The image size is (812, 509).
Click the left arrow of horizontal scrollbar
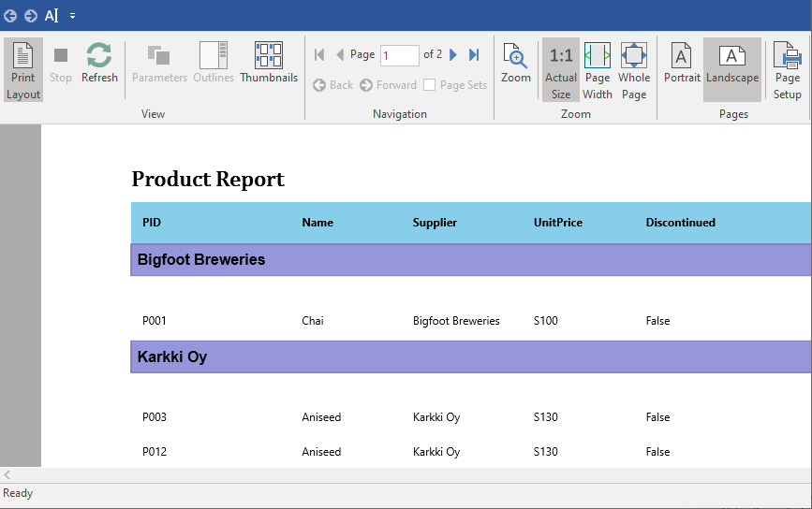point(7,475)
